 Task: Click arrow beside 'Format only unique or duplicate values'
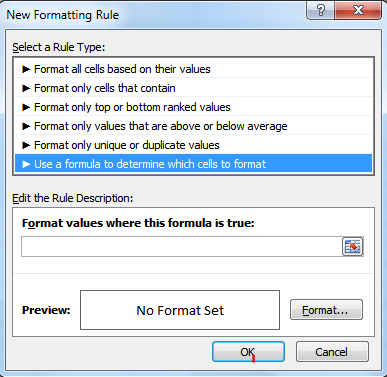[26, 145]
